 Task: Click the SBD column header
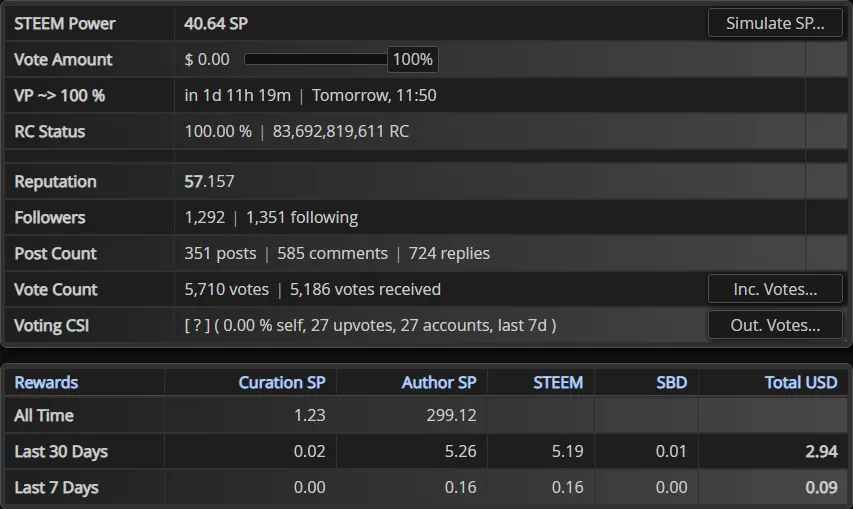pyautogui.click(x=672, y=382)
